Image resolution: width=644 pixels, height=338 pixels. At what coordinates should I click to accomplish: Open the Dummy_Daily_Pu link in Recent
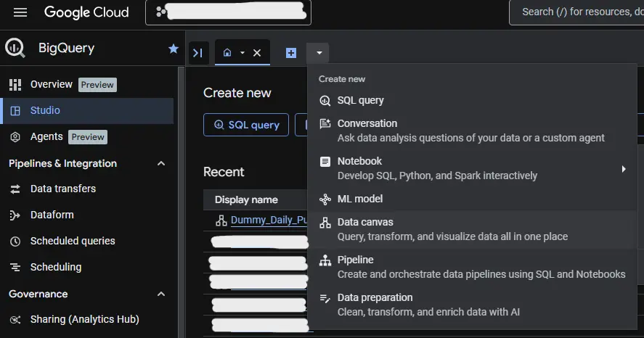point(269,220)
